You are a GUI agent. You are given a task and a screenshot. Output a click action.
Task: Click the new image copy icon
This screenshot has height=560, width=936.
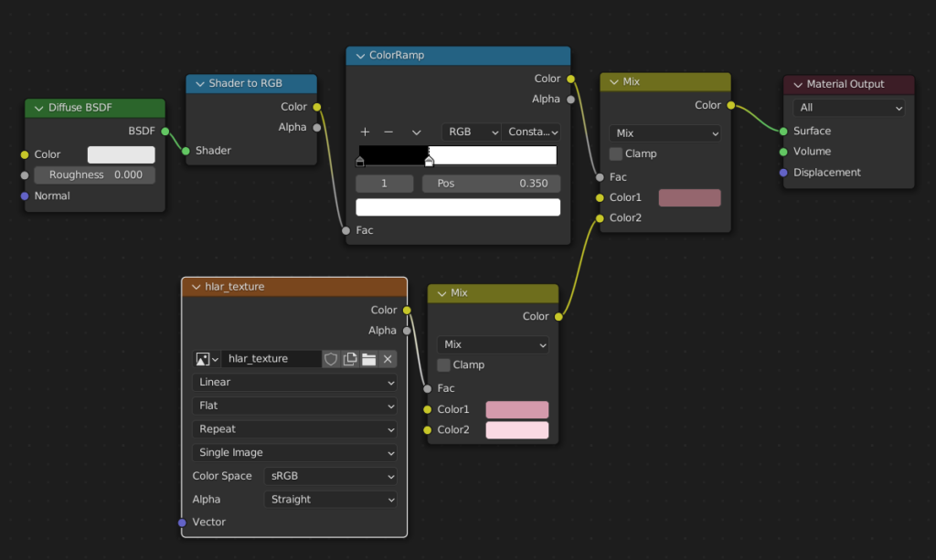(x=350, y=359)
